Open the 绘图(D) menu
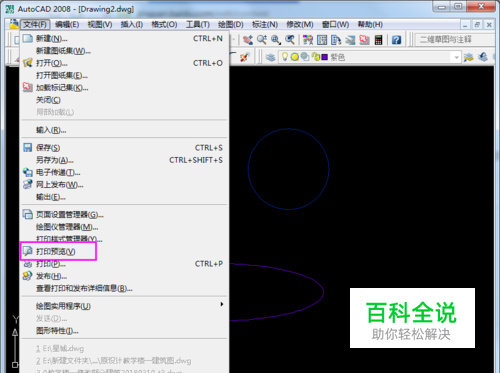The height and width of the screenshot is (373, 500). tap(230, 24)
